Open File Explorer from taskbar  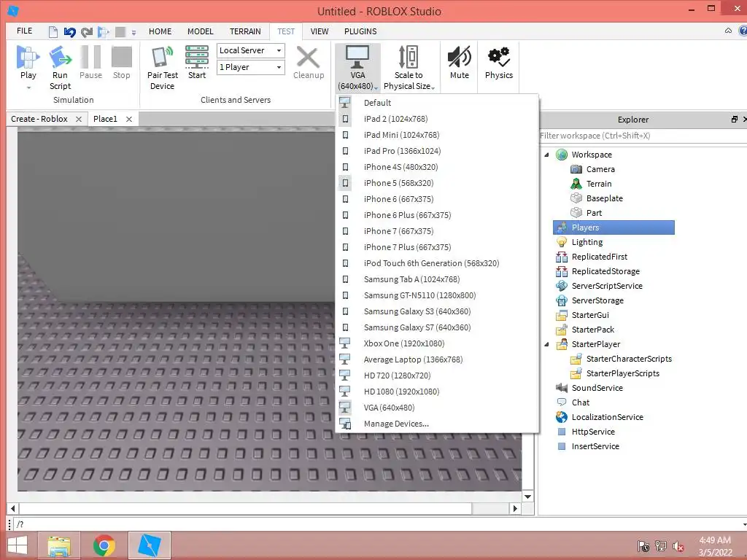60,545
